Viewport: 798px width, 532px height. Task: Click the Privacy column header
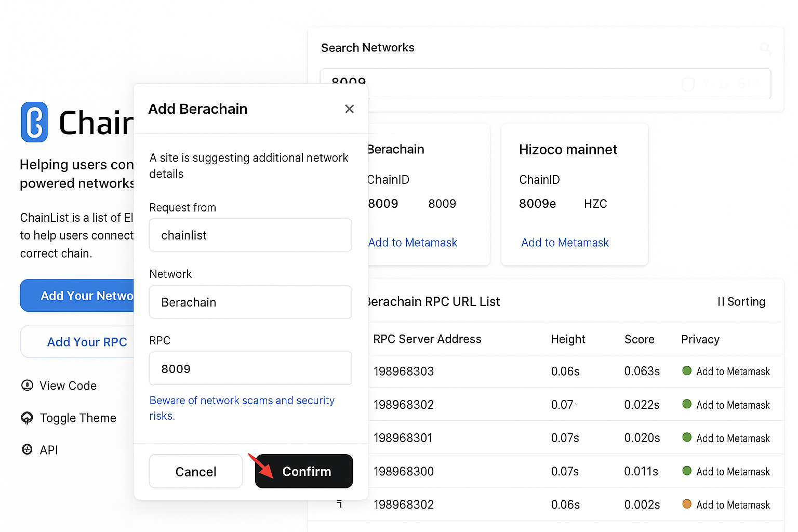click(x=700, y=339)
